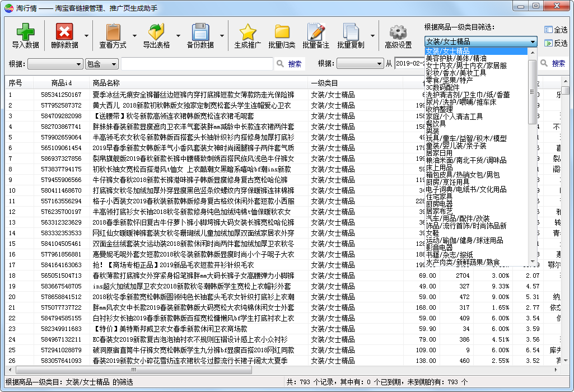Click 反选 to invert selection
The width and height of the screenshot is (574, 392).
pos(556,43)
